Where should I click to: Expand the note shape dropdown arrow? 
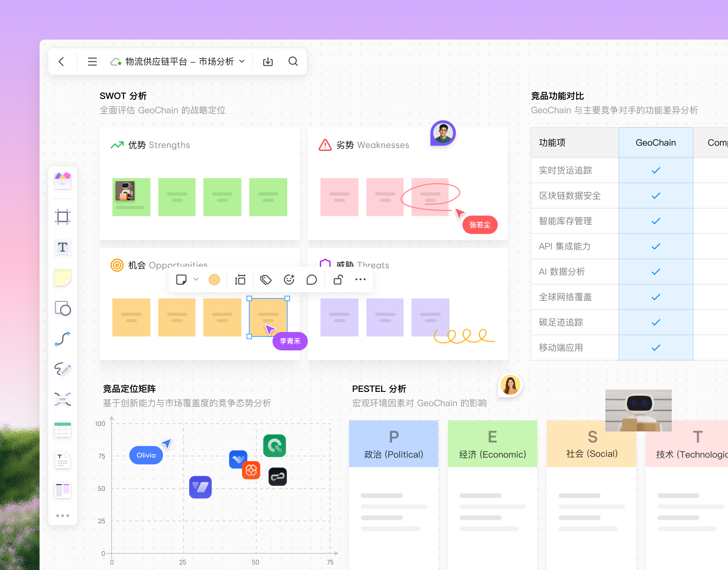196,279
